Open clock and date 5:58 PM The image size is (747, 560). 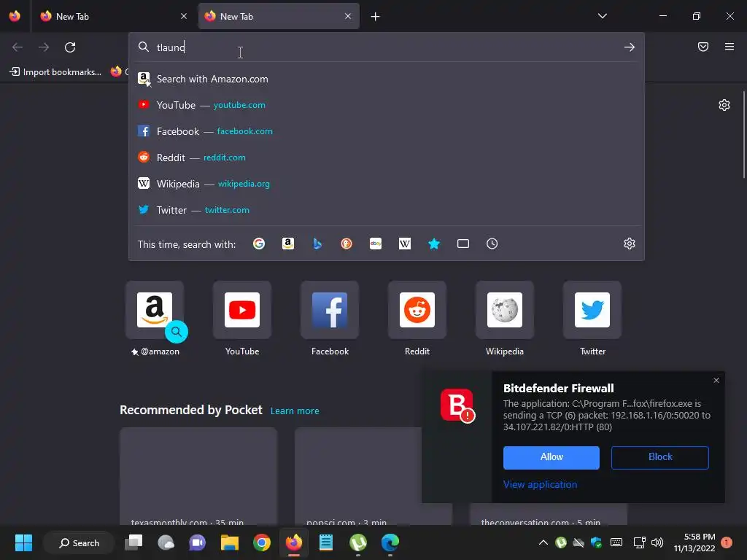pos(694,542)
